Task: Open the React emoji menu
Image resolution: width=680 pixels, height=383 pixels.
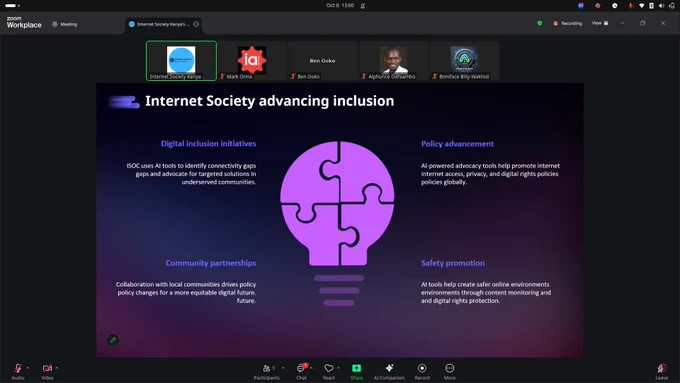Action: [329, 371]
